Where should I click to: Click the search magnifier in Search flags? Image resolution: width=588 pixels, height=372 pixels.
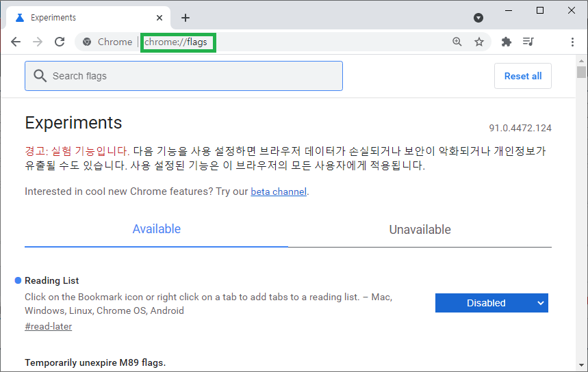[x=40, y=76]
